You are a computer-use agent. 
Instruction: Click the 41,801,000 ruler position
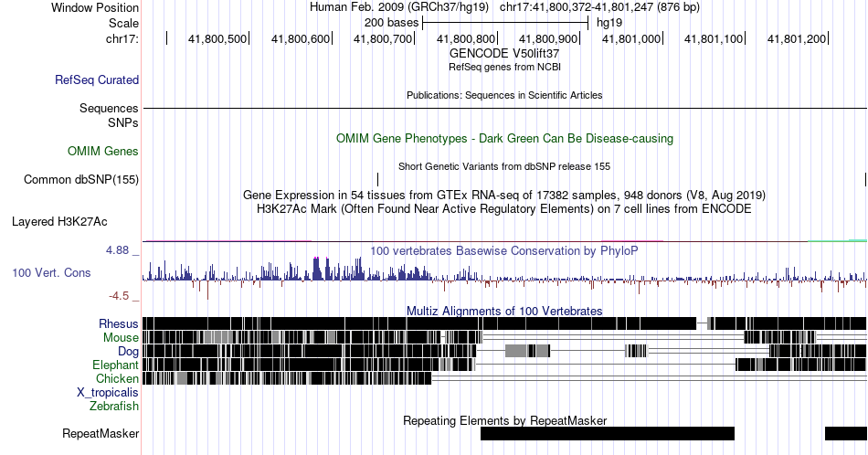(631, 38)
